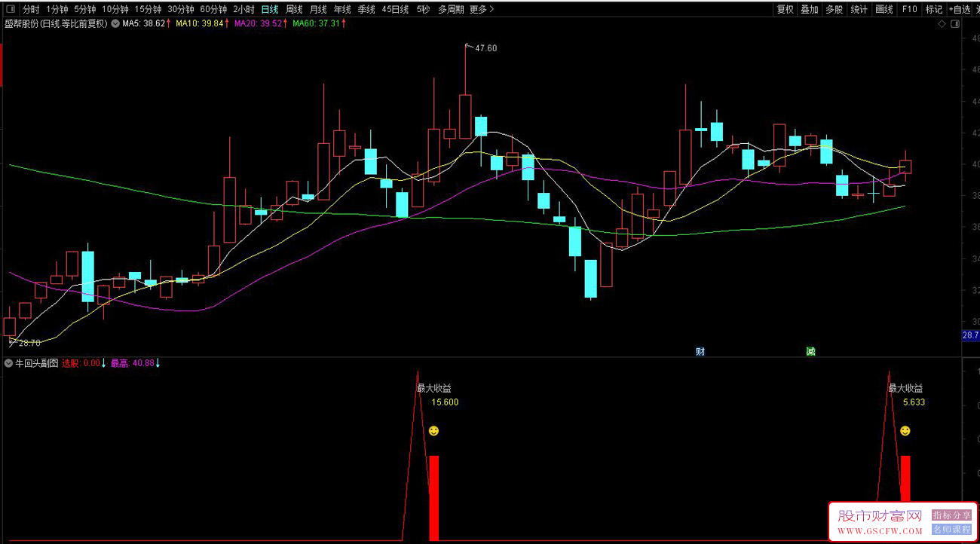Viewport: 980px width, 544px height.
Task: Switch to 60分钟 period
Action: point(213,10)
